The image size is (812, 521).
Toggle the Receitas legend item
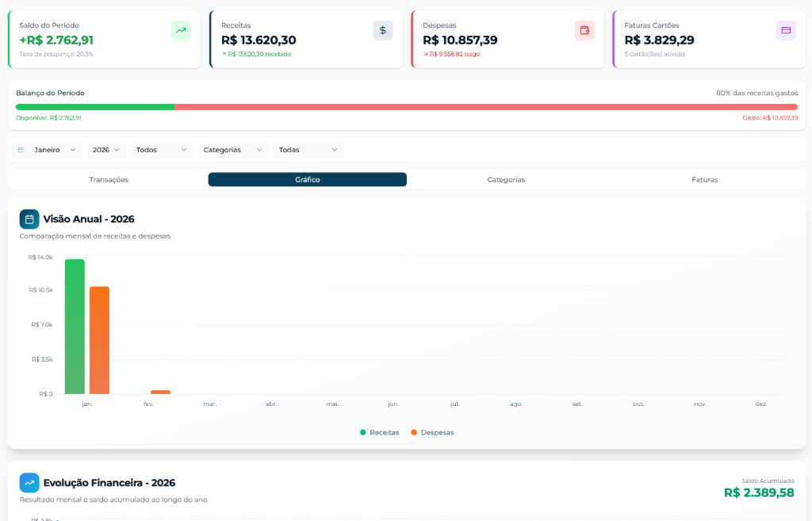pyautogui.click(x=380, y=432)
